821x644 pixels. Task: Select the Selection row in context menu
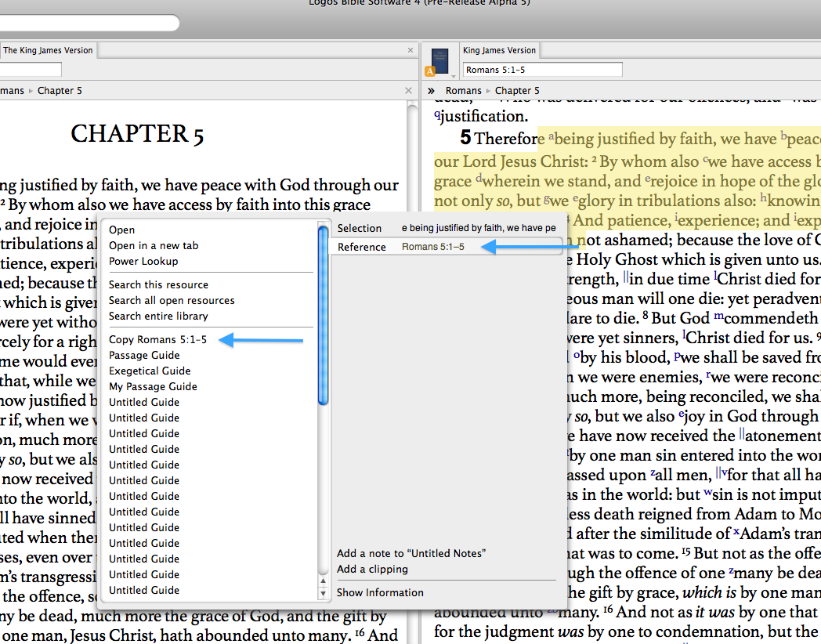click(447, 228)
